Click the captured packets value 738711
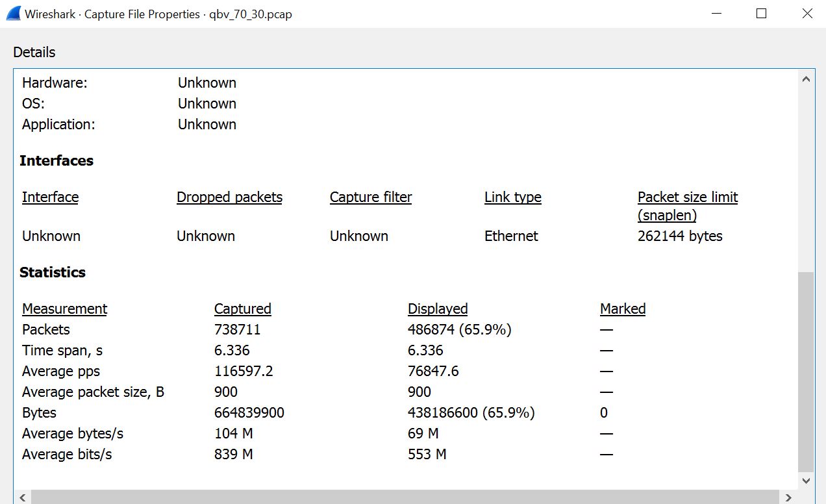The image size is (826, 504). pos(238,329)
